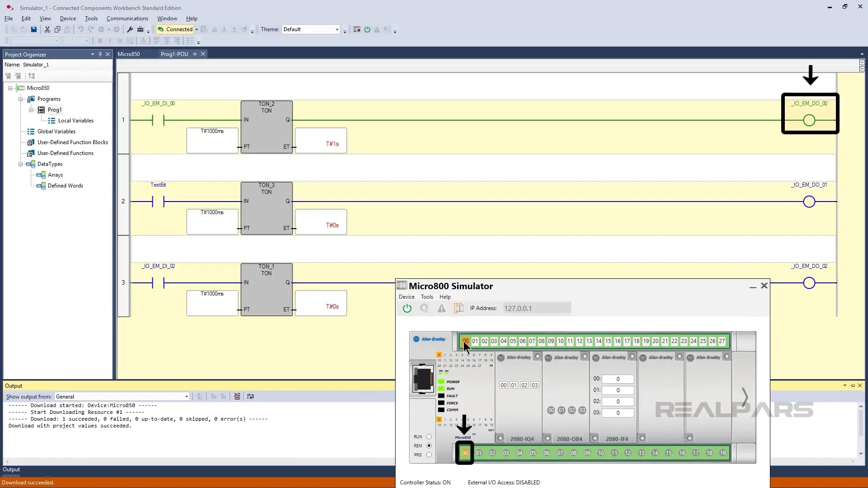Select User-Defined Functions tree item
The width and height of the screenshot is (868, 488).
pos(65,153)
